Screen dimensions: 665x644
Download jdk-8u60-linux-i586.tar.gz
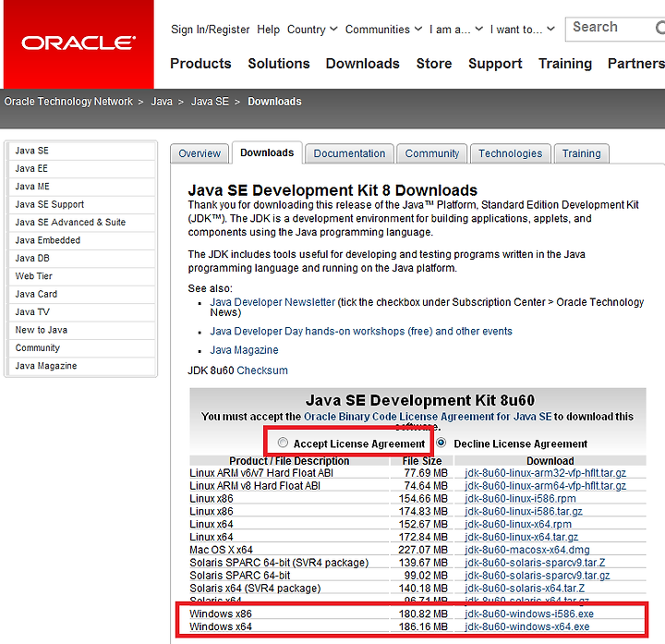[524, 511]
